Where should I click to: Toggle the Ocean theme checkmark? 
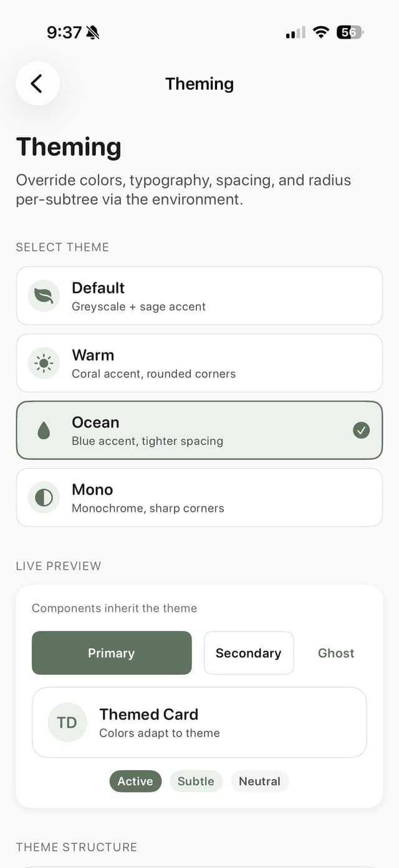coord(361,430)
